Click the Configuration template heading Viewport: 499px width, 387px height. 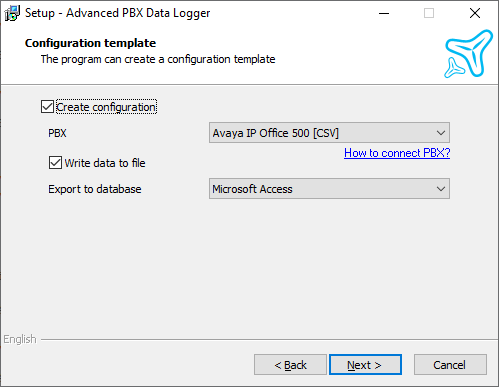[x=90, y=43]
